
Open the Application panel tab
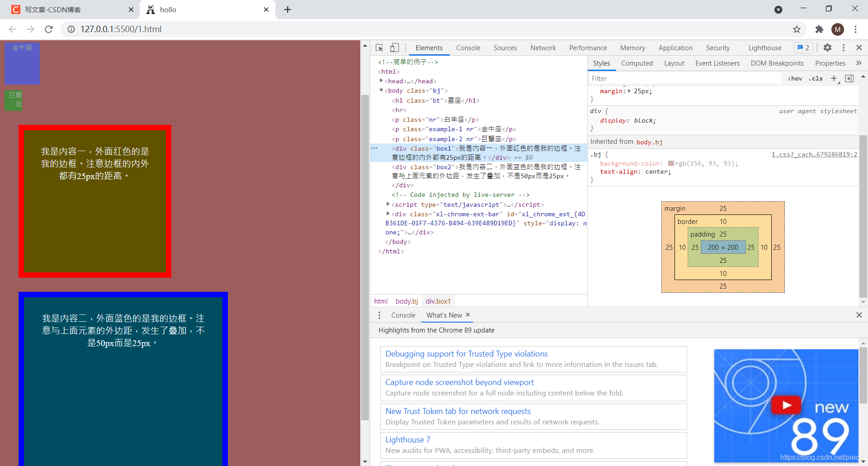click(x=675, y=48)
